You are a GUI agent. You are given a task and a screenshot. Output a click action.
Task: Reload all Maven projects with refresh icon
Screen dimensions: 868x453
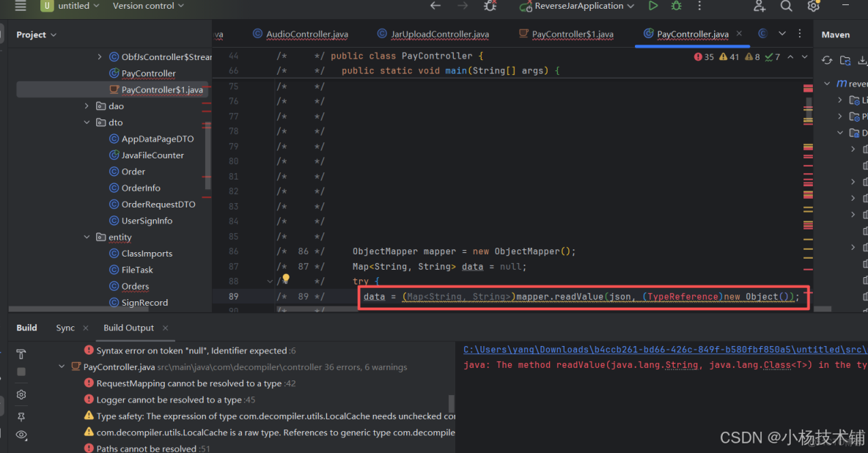[828, 60]
